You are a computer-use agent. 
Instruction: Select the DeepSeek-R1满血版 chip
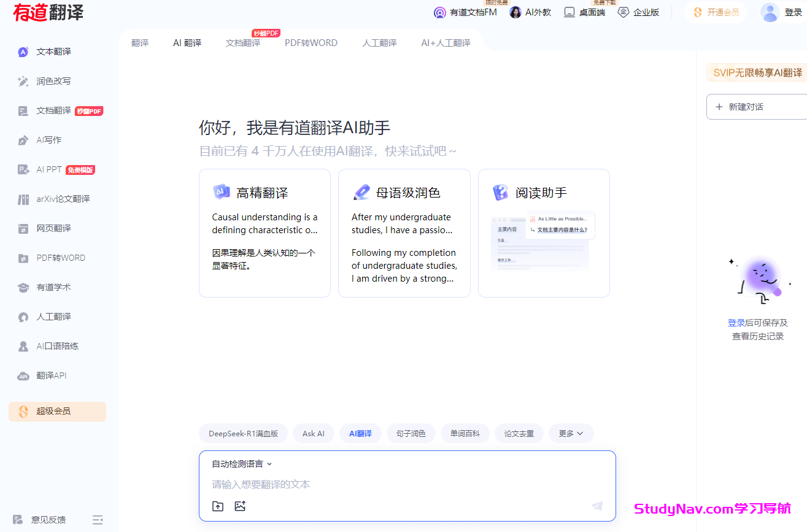(x=244, y=433)
